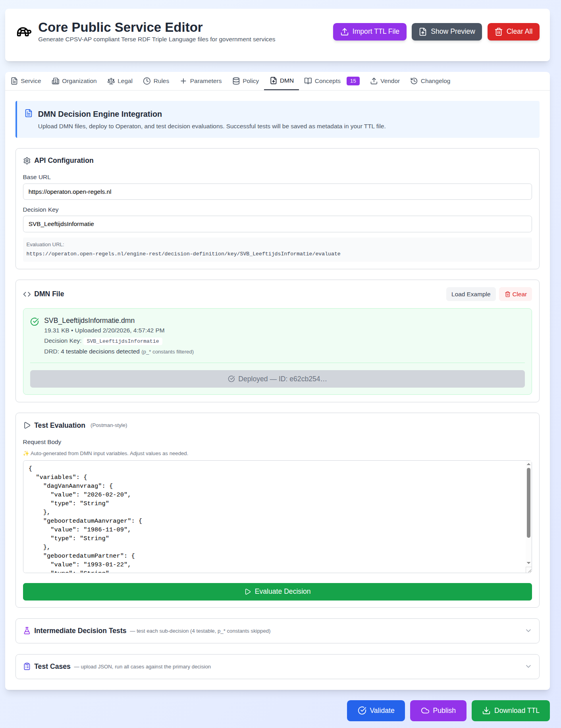Click the play icon beside Test Evaluation
This screenshot has height=728, width=561.
pos(27,425)
